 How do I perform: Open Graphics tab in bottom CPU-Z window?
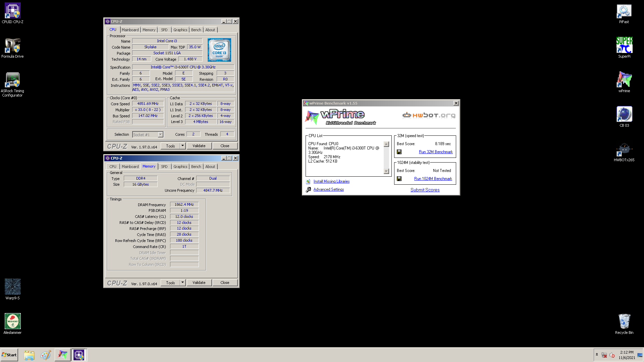tap(180, 167)
